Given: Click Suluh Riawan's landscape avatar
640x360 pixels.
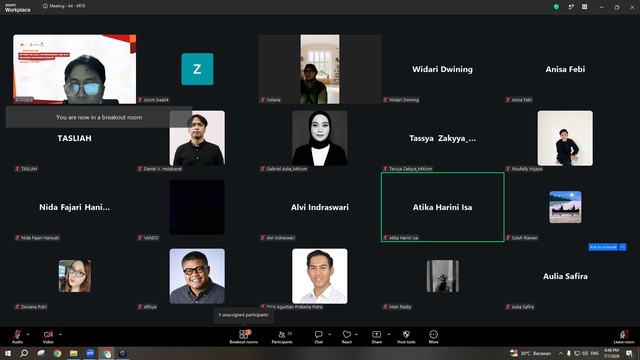Looking at the screenshot, I should (x=565, y=207).
